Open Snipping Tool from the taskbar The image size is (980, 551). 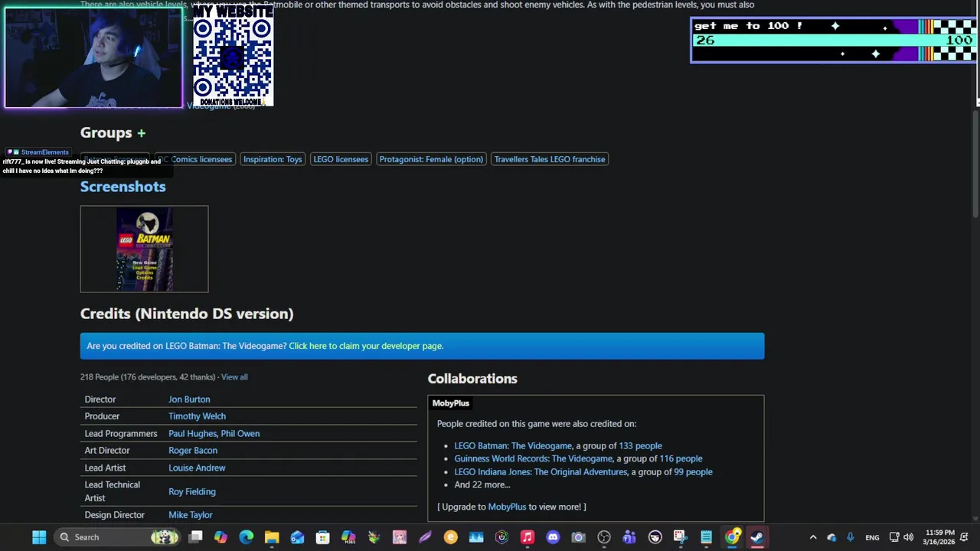[680, 537]
